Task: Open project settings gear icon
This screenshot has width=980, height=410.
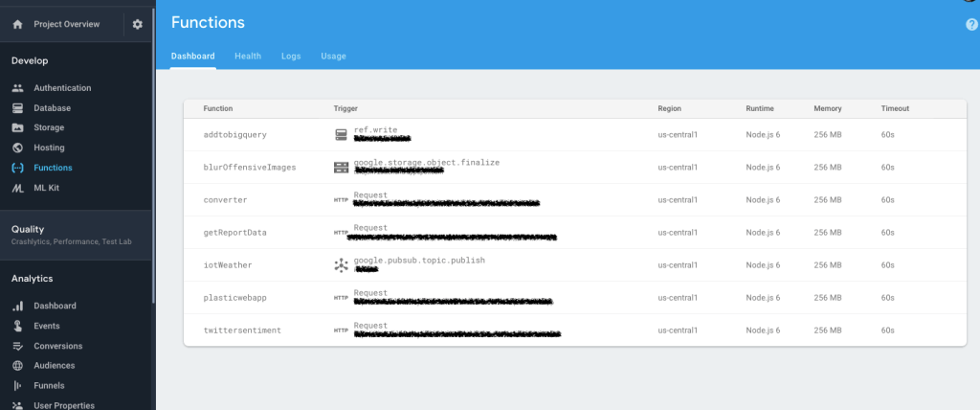Action: [138, 24]
